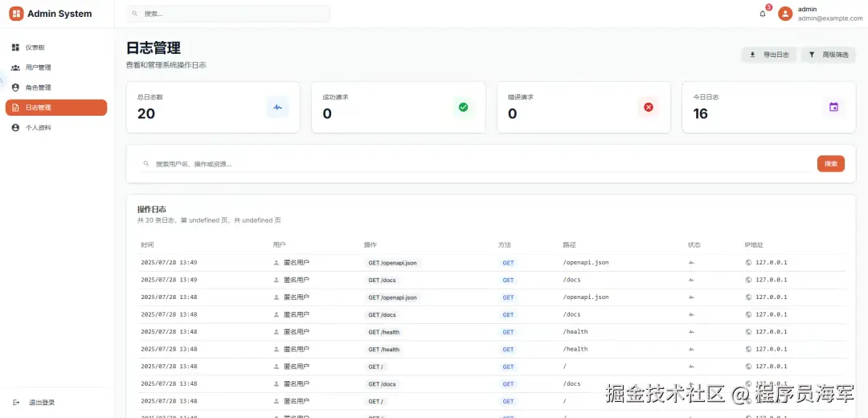Click the 时间 column header
The width and height of the screenshot is (868, 418).
click(147, 244)
